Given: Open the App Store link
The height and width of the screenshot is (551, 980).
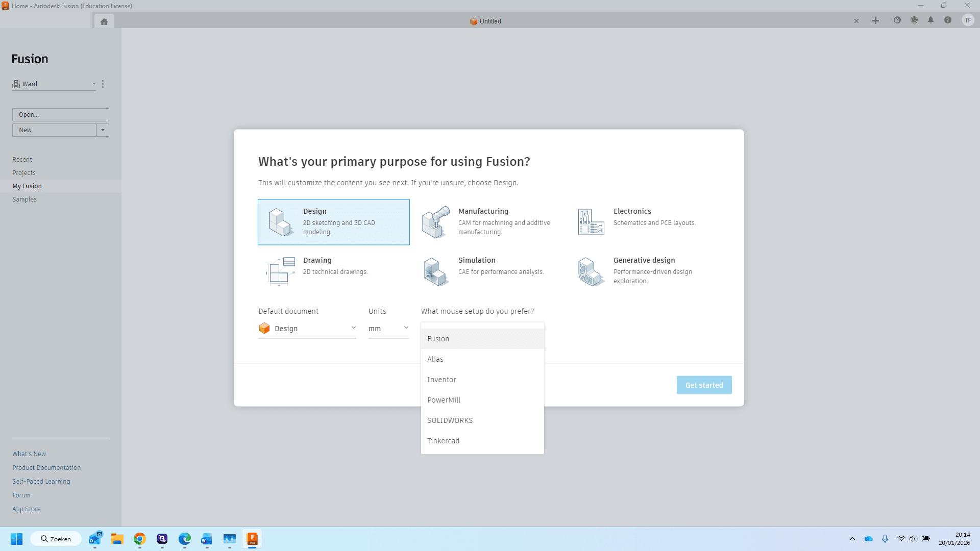Looking at the screenshot, I should click(27, 509).
